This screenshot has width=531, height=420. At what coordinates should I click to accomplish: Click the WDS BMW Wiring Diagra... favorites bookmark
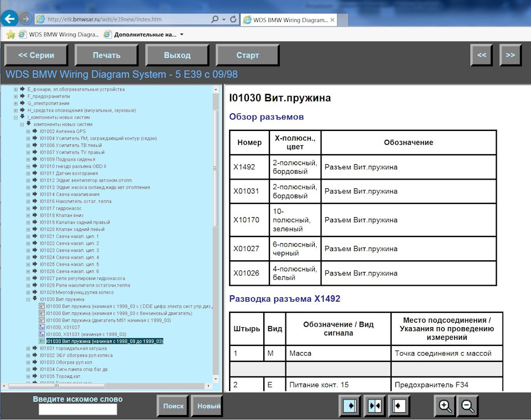click(59, 34)
